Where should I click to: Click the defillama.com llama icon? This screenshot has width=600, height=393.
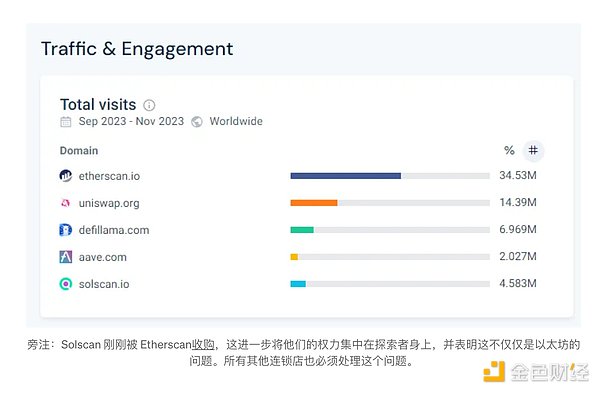[66, 230]
